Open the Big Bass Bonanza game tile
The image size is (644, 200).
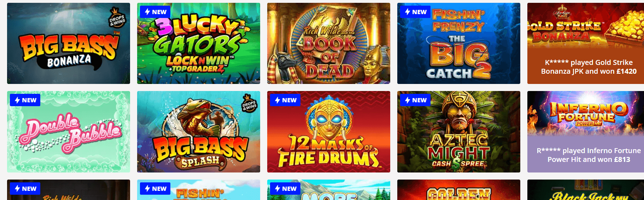(69, 43)
